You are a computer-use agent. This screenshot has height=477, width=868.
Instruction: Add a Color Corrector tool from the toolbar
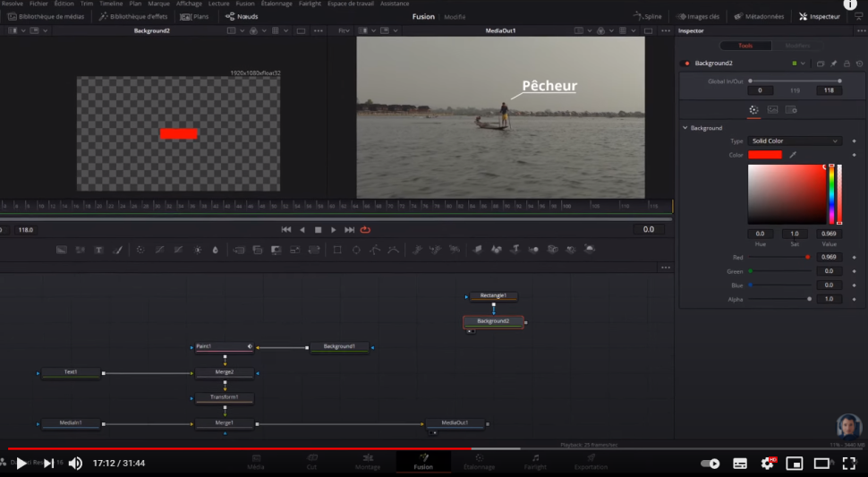(x=140, y=250)
